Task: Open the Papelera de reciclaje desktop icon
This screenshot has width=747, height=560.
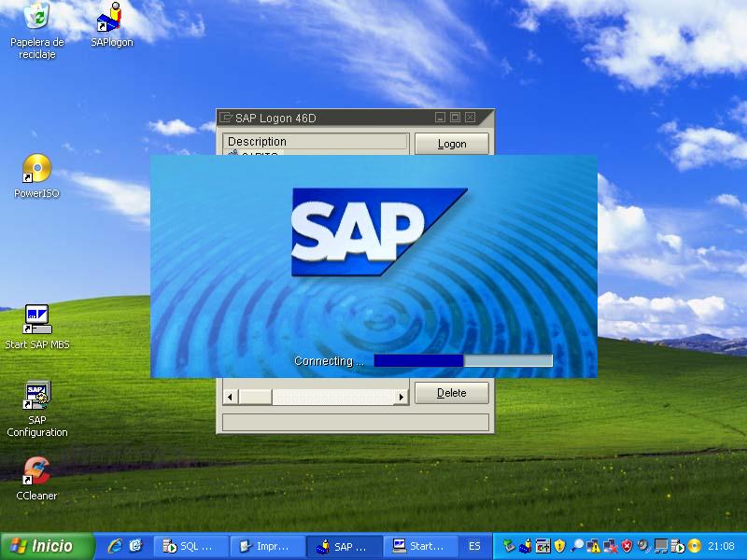Action: tap(36, 30)
